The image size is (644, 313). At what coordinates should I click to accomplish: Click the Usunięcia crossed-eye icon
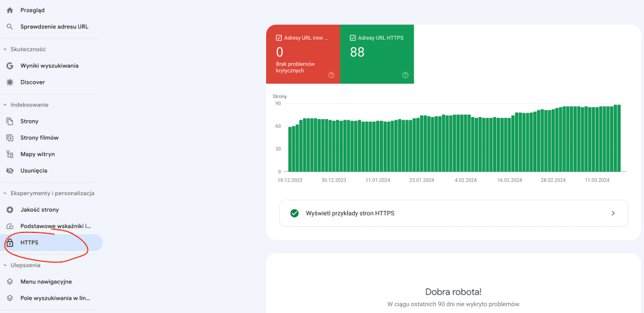pos(10,171)
